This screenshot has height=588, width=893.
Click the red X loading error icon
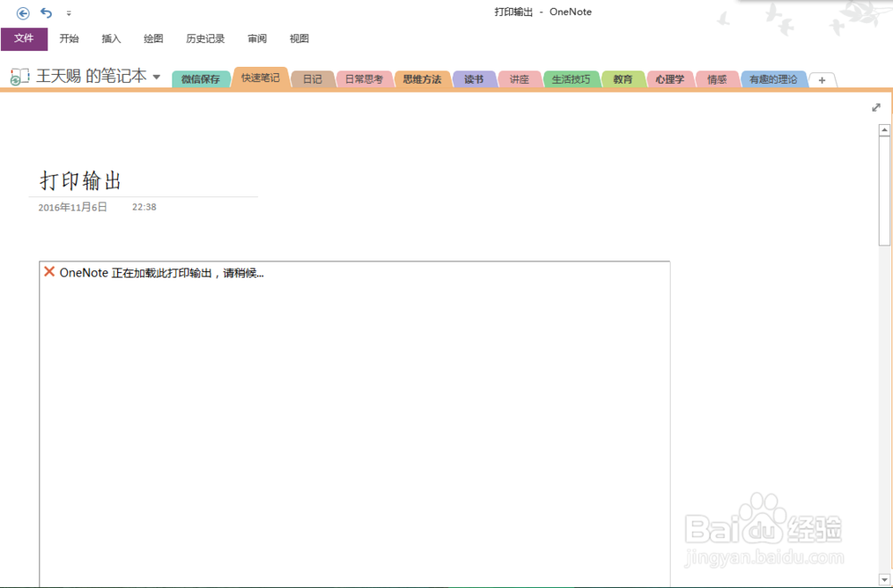coord(49,272)
